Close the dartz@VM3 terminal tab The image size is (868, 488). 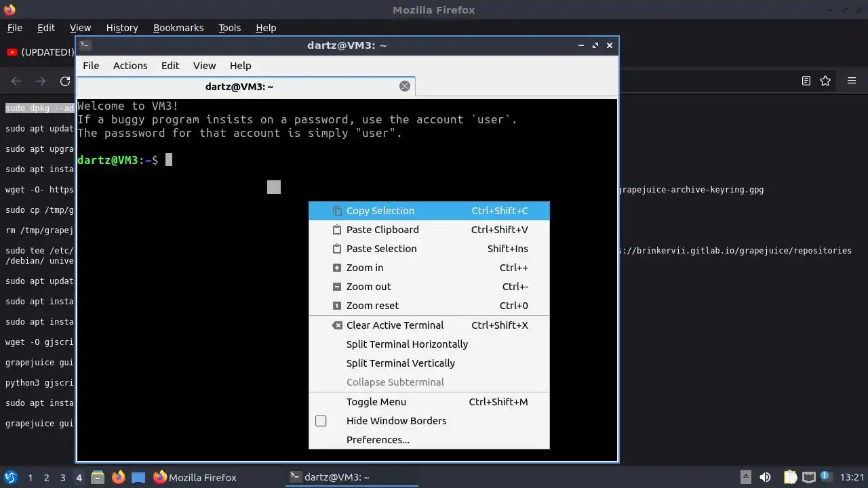(405, 86)
